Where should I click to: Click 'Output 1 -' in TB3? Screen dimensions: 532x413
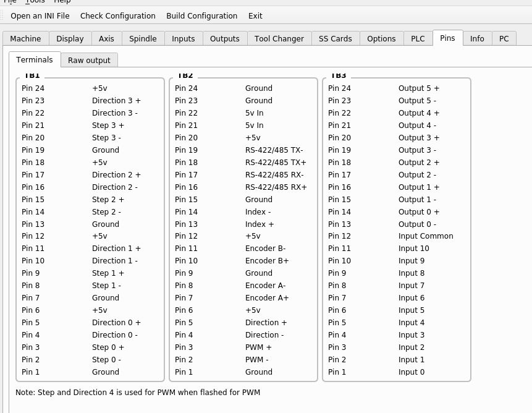click(x=417, y=199)
